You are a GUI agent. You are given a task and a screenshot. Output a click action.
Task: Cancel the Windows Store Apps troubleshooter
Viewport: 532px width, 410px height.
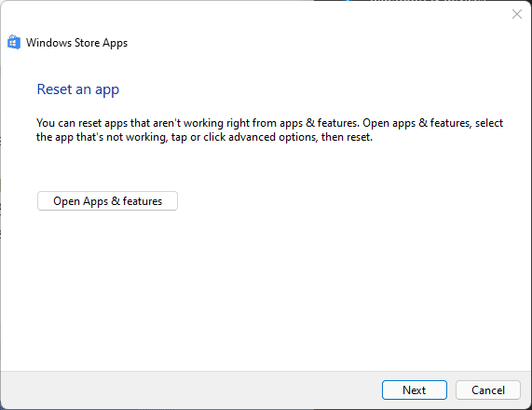(x=488, y=390)
